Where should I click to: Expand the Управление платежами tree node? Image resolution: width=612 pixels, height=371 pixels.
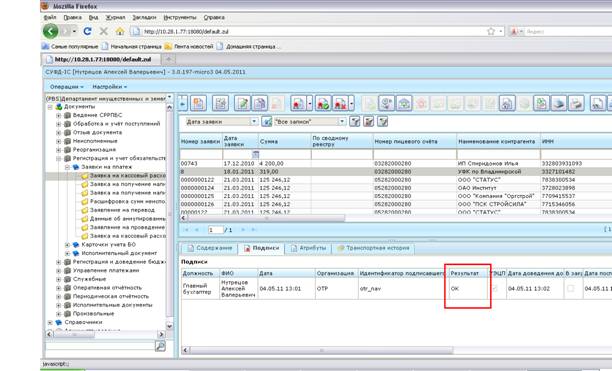(x=59, y=271)
